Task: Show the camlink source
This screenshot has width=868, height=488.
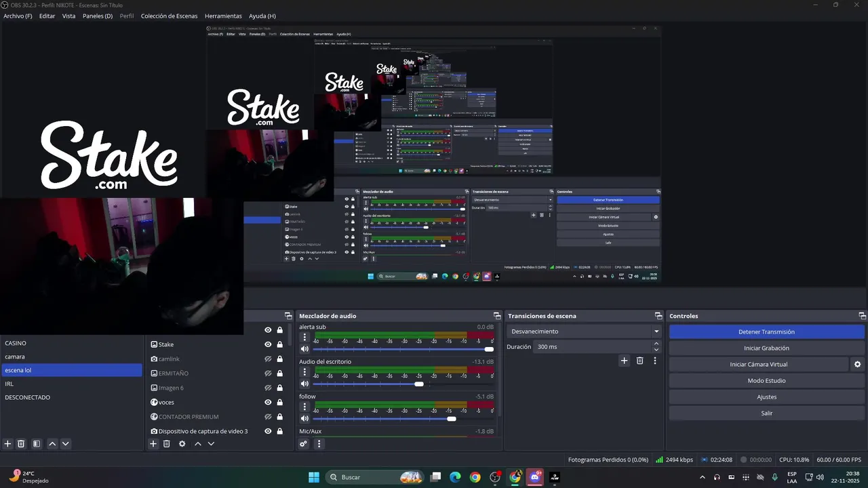Action: (x=268, y=359)
